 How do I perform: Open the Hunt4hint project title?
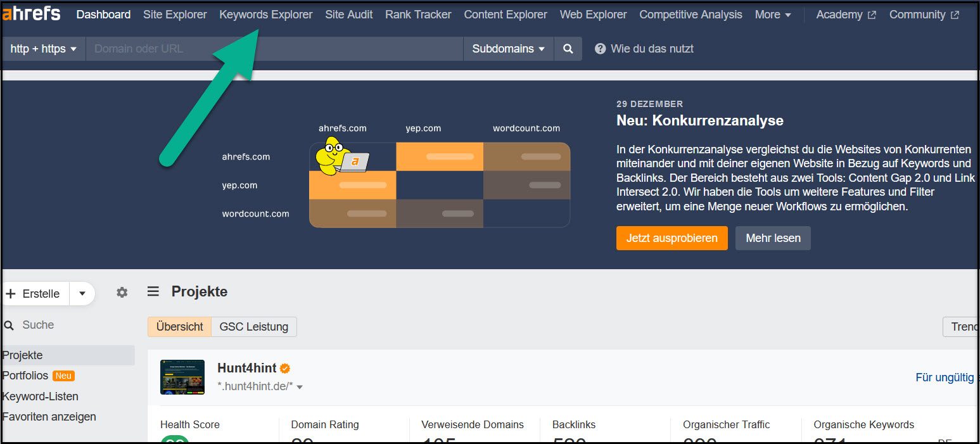[x=247, y=368]
